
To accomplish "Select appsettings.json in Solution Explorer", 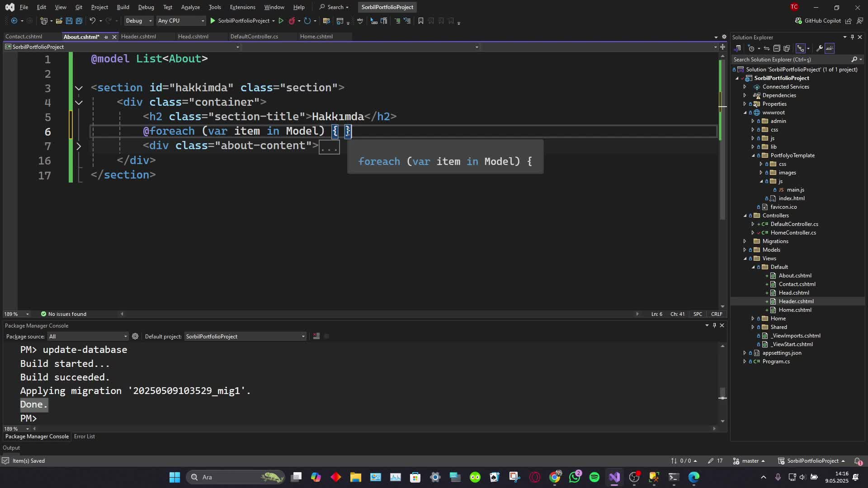I will (782, 353).
